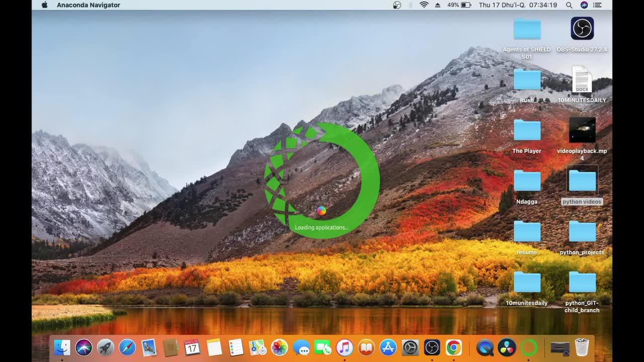Click the eject icon in menu bar
This screenshot has width=644, height=362.
(438, 5)
